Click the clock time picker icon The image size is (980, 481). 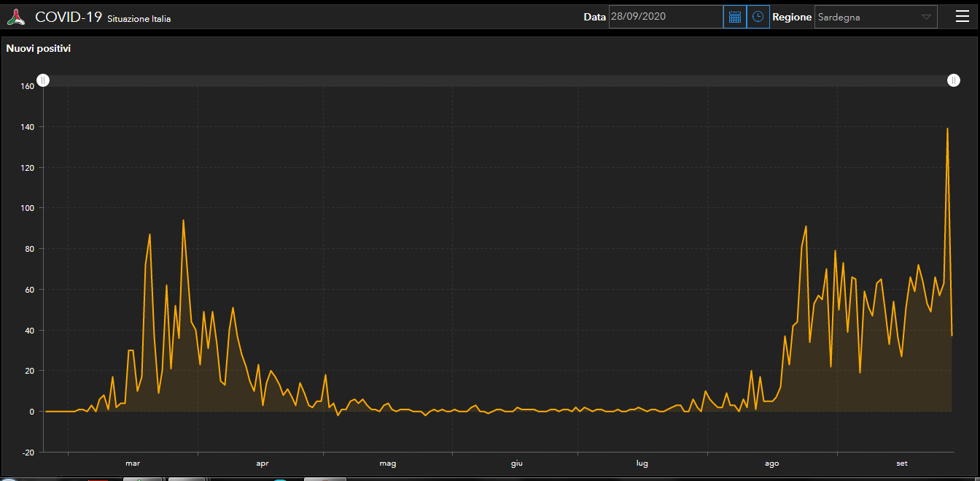coord(758,17)
